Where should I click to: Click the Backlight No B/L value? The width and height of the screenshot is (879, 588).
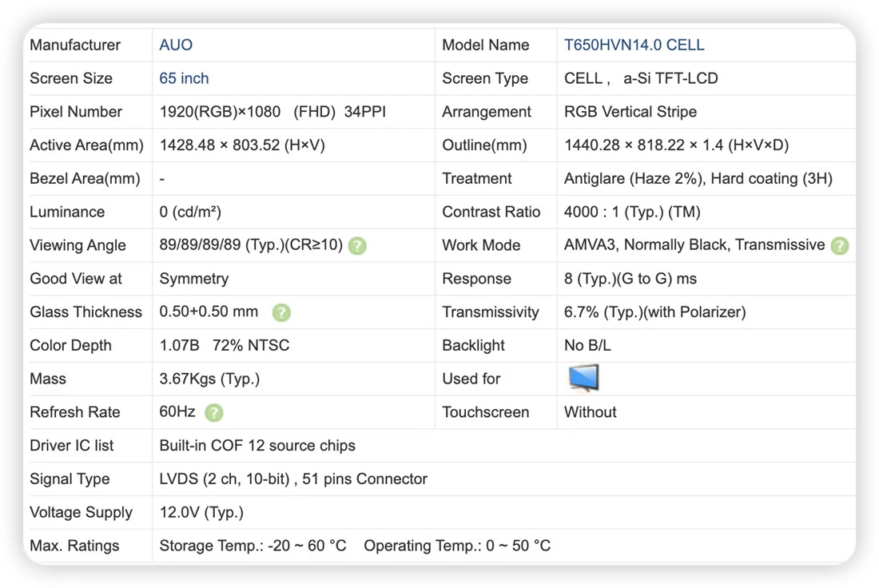tap(587, 345)
